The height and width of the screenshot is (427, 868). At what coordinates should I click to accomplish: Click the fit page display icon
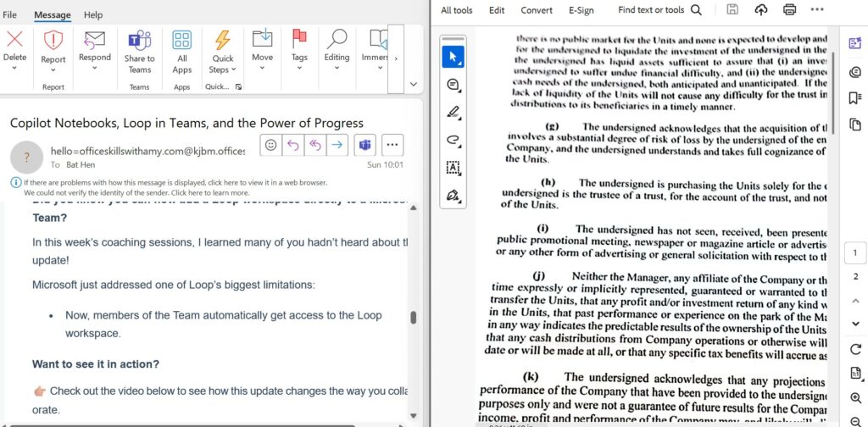pos(855,374)
